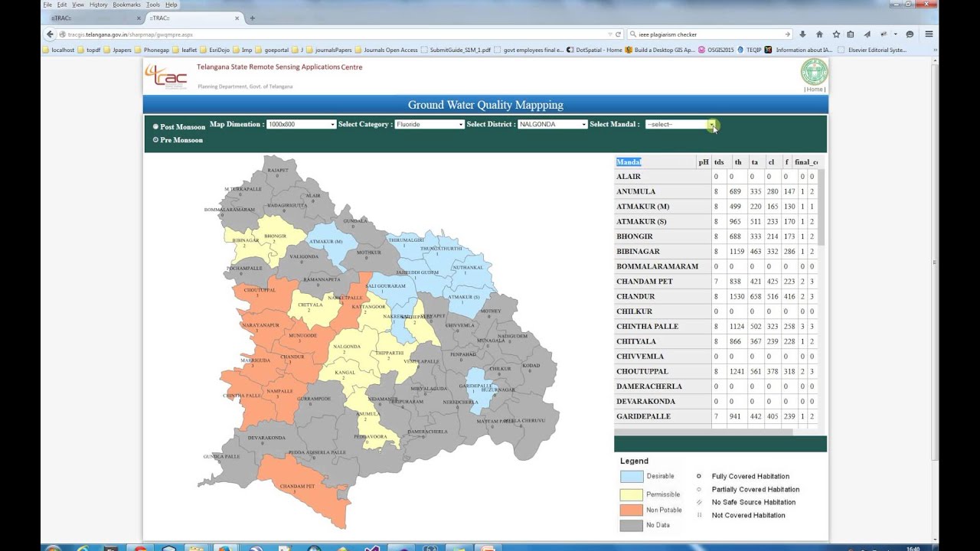This screenshot has width=980, height=551.
Task: Open Select District NALGONDA dropdown
Action: tap(552, 124)
